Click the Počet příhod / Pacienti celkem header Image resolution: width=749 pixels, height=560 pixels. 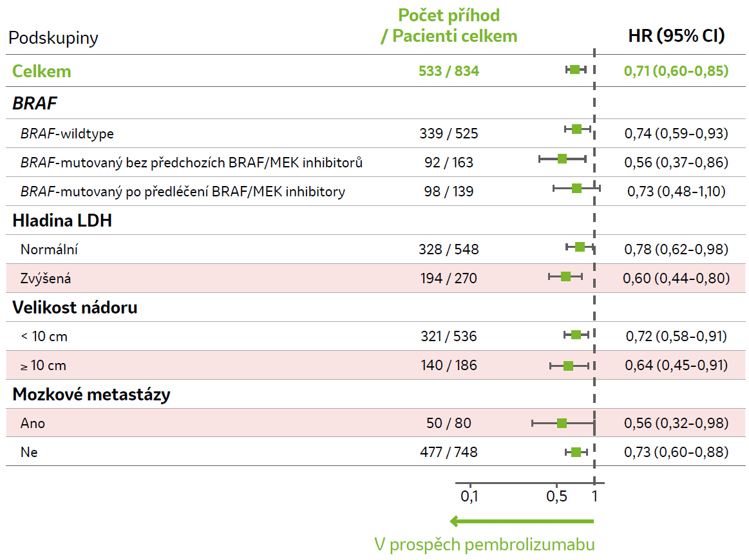tap(449, 26)
